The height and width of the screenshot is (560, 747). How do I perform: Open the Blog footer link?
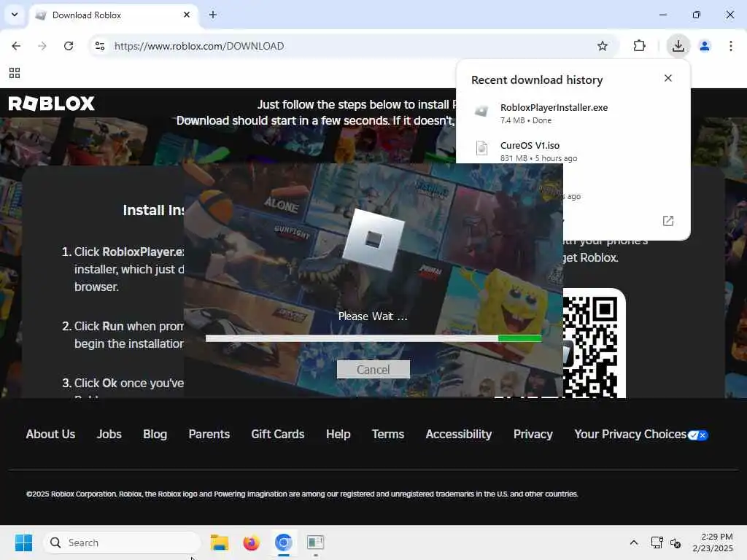pyautogui.click(x=155, y=435)
